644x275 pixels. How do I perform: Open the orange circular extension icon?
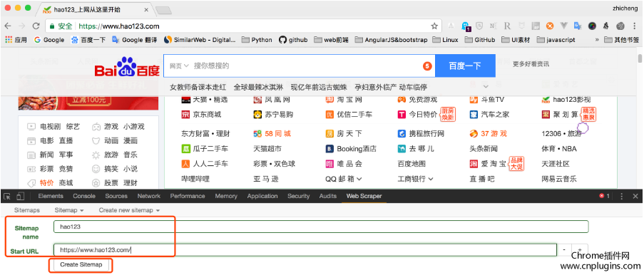(x=550, y=26)
